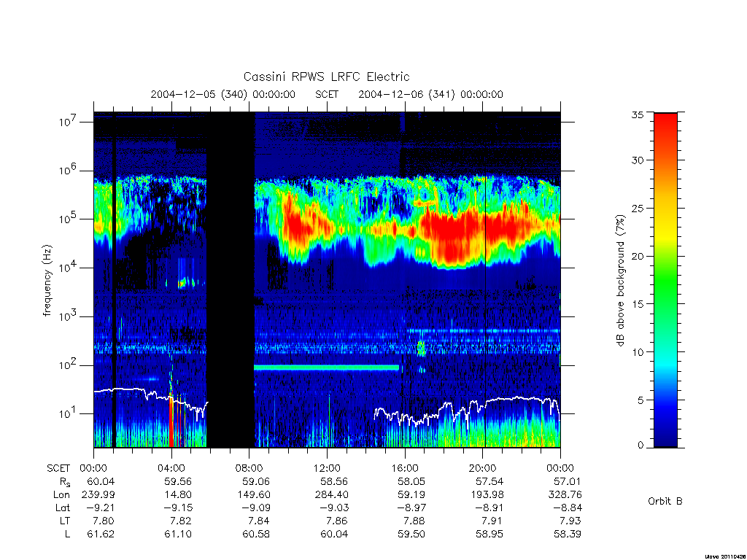
Task: Click Lon value '193.98'
Action: [x=487, y=495]
